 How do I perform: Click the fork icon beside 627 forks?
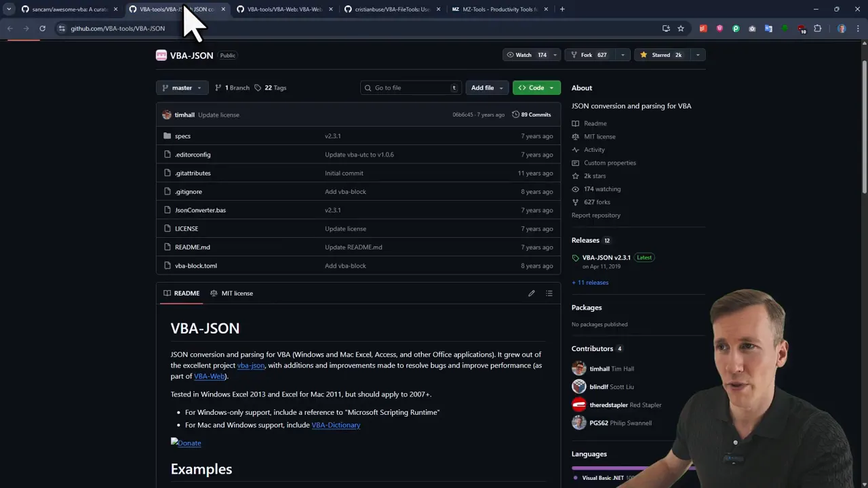point(576,202)
